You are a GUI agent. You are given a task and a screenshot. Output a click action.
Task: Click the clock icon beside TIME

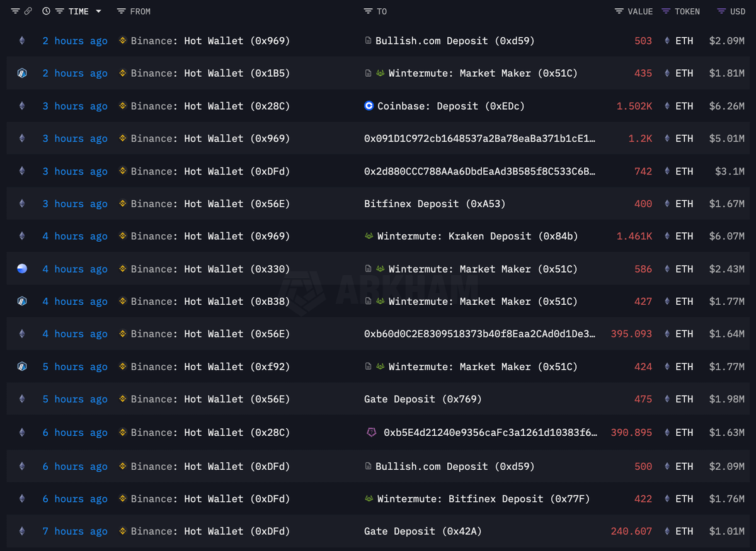(47, 11)
